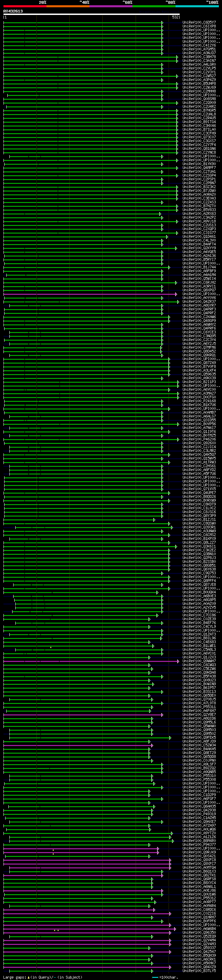Select hit label UniRef100_C7CC86
This screenshot has width=222, height=980.
pos(199,615)
